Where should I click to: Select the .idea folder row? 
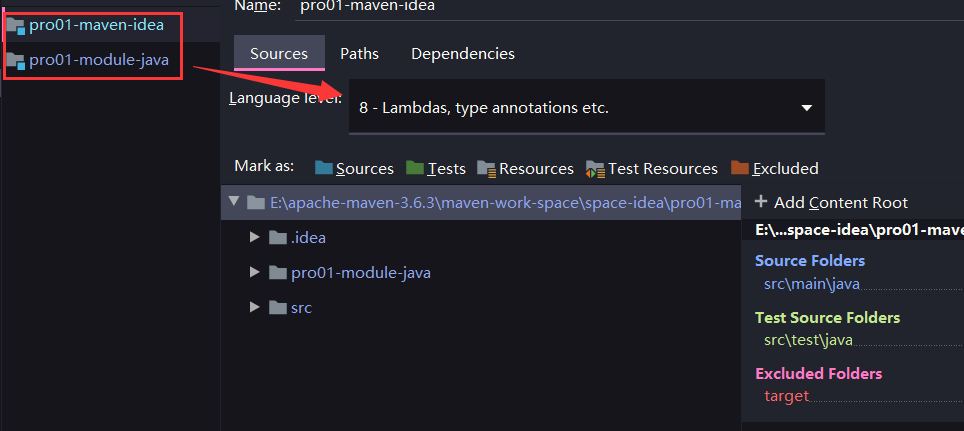point(481,237)
